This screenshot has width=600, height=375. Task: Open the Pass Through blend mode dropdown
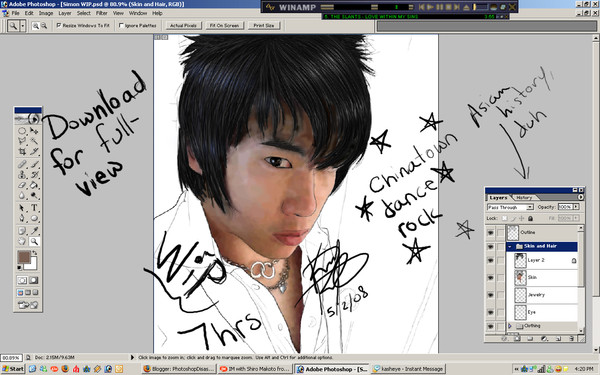coord(510,207)
